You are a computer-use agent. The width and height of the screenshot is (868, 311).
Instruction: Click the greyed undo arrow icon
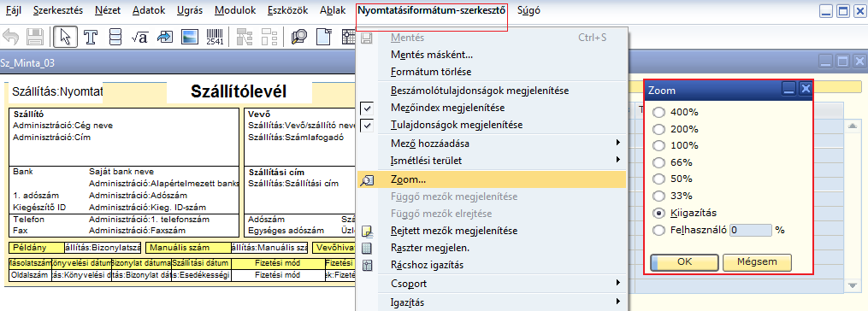click(x=11, y=38)
